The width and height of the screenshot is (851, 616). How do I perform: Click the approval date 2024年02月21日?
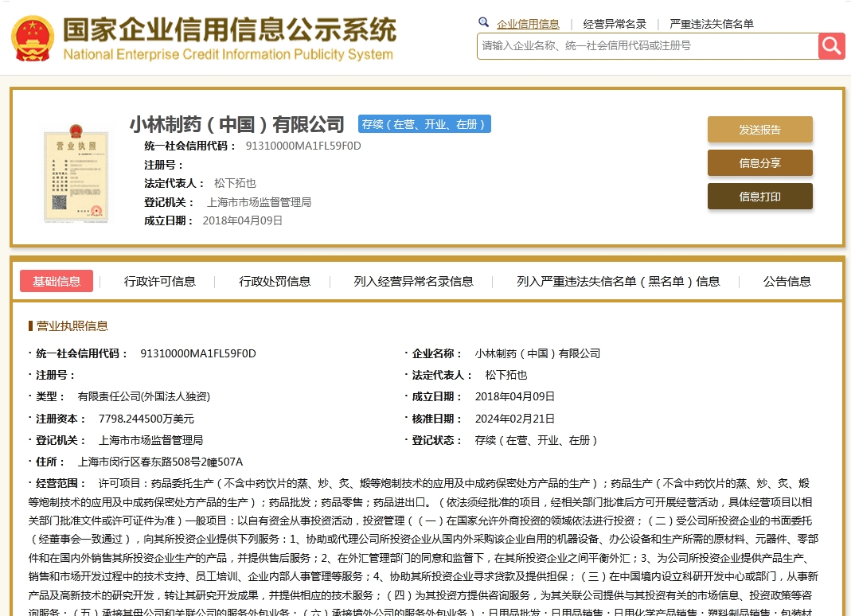[515, 419]
